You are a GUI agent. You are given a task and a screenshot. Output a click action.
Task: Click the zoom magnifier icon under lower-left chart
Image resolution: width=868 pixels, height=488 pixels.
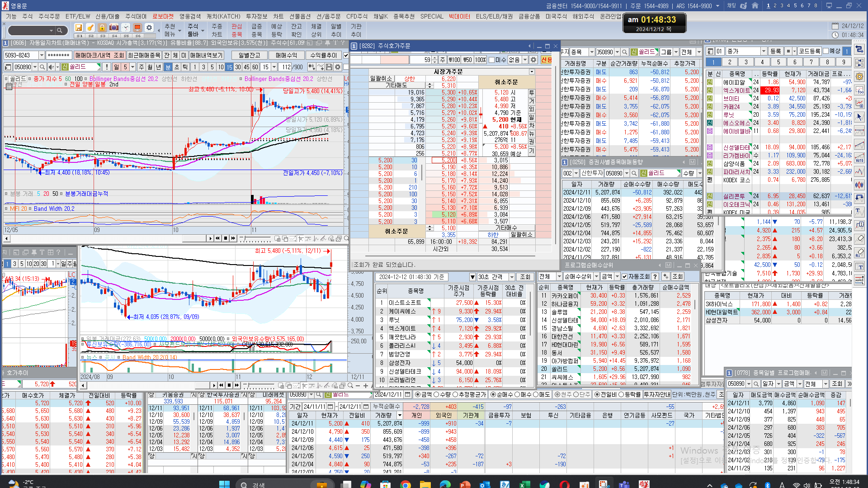point(350,385)
